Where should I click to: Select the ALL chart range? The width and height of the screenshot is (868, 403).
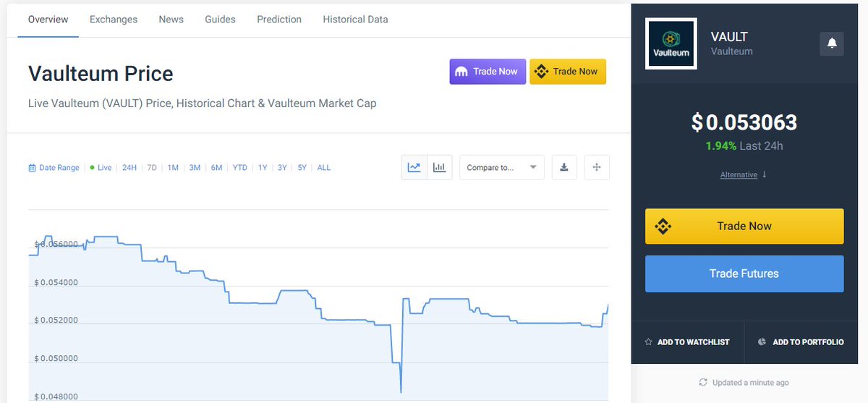(324, 168)
